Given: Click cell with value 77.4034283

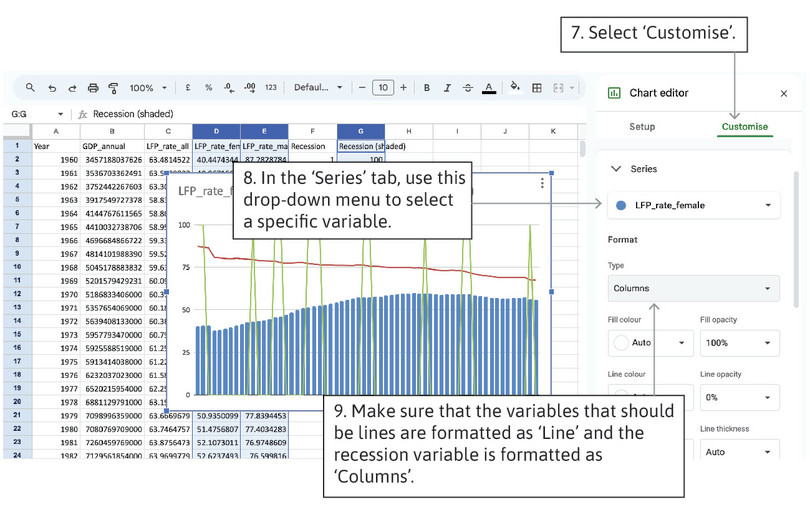Looking at the screenshot, I should 266,429.
